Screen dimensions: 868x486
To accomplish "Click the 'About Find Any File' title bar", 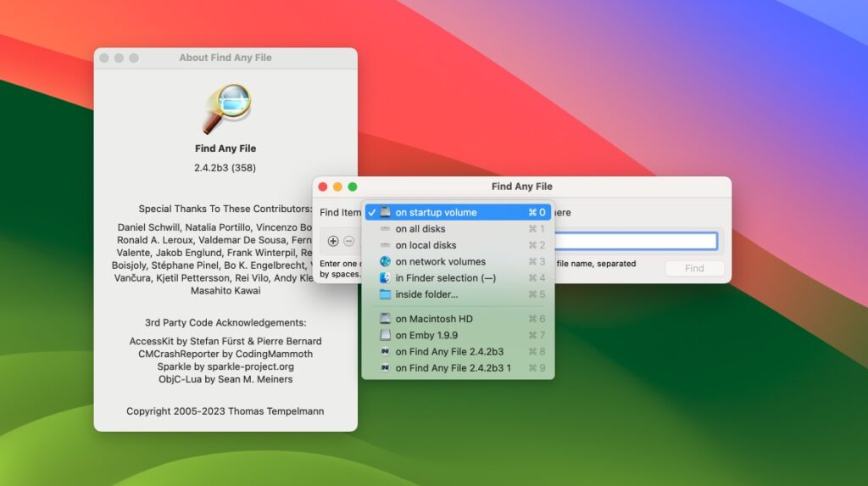I will coord(225,58).
